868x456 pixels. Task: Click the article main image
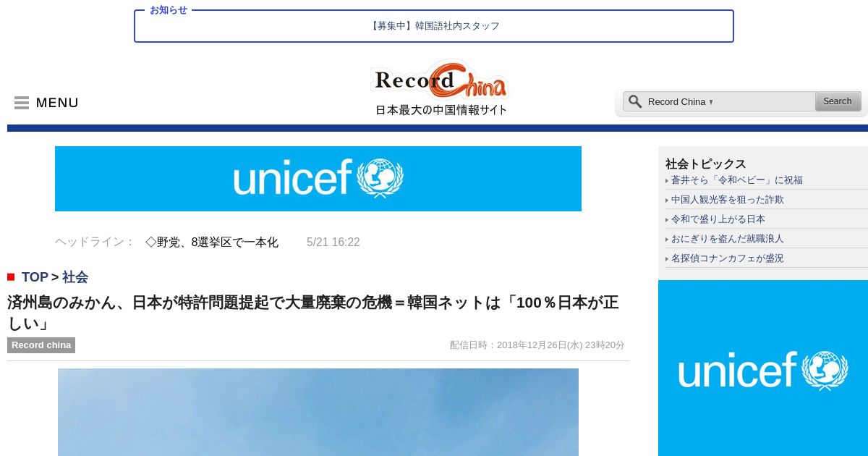[x=318, y=412]
